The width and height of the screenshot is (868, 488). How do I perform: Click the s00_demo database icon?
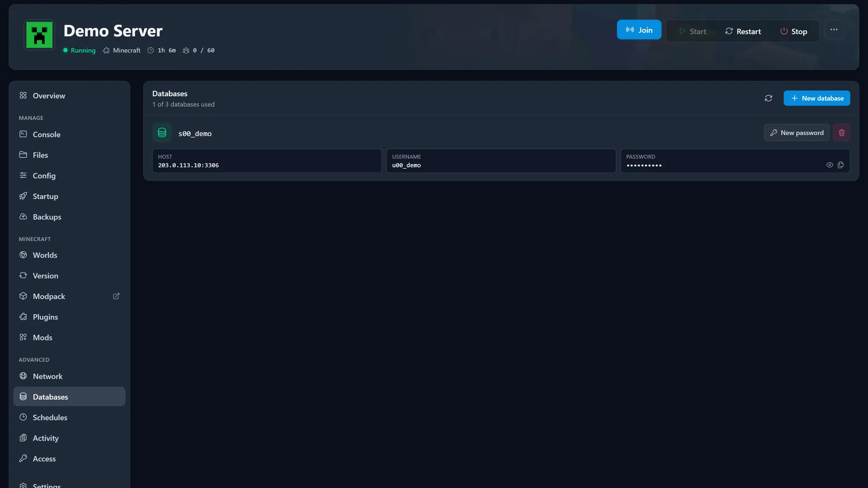point(162,133)
